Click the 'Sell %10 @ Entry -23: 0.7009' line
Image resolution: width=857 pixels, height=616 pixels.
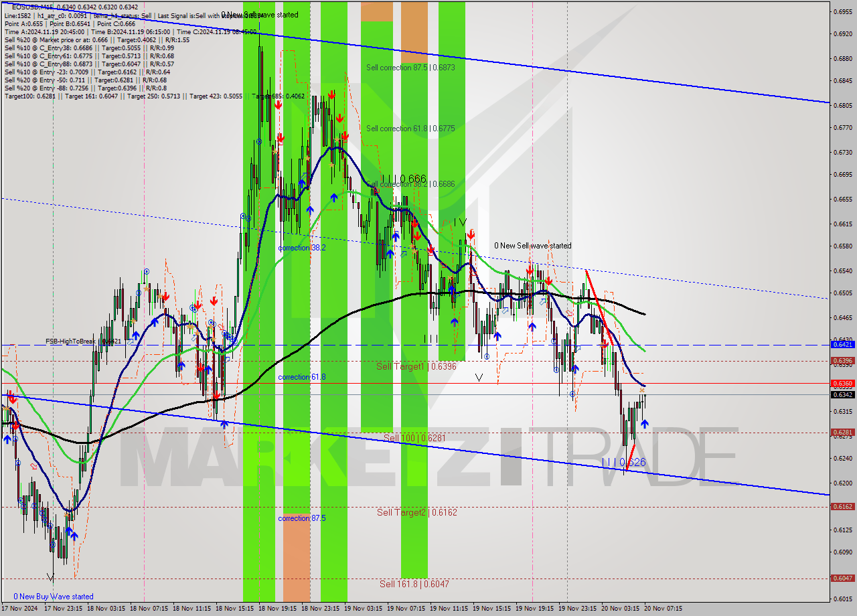(x=87, y=72)
